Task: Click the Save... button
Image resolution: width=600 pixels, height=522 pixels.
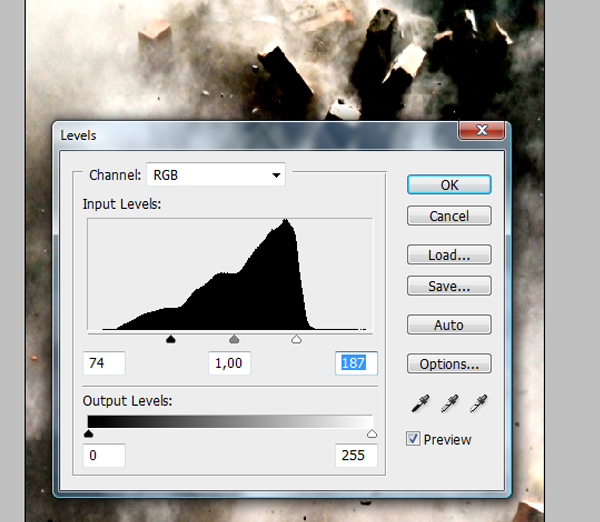Action: pyautogui.click(x=449, y=286)
